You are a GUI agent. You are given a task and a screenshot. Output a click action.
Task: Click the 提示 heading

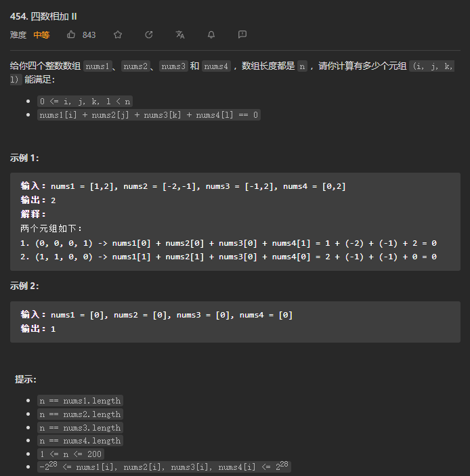(26, 379)
